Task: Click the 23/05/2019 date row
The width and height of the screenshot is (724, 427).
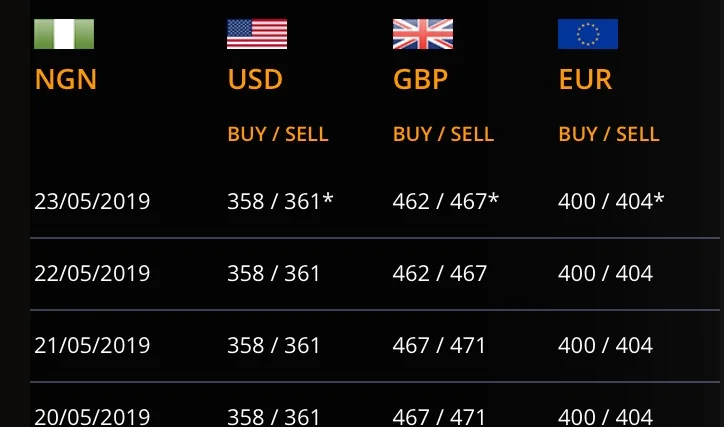Action: tap(92, 201)
